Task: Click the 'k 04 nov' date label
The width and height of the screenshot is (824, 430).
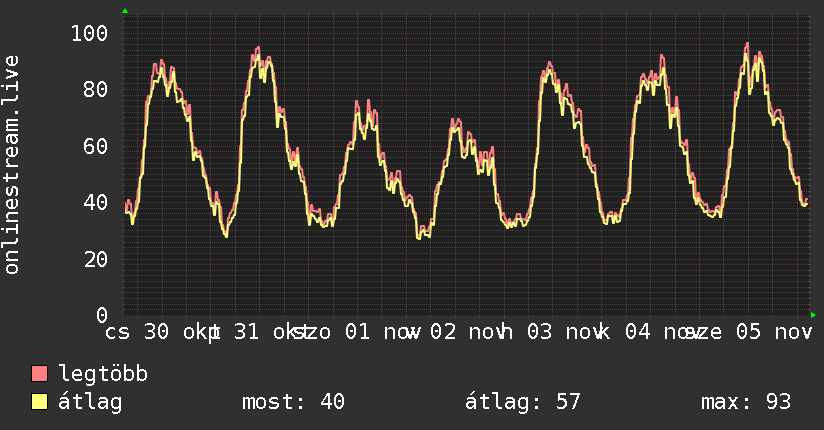Action: [x=652, y=332]
